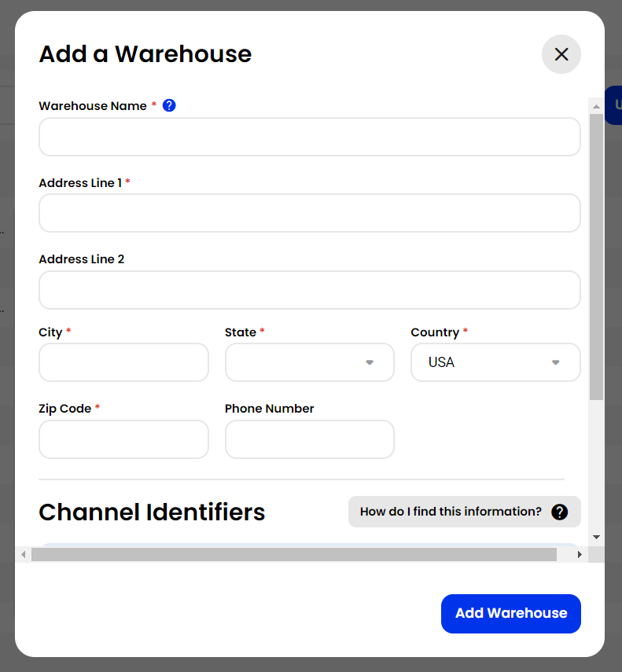Click the City input box

(x=123, y=362)
